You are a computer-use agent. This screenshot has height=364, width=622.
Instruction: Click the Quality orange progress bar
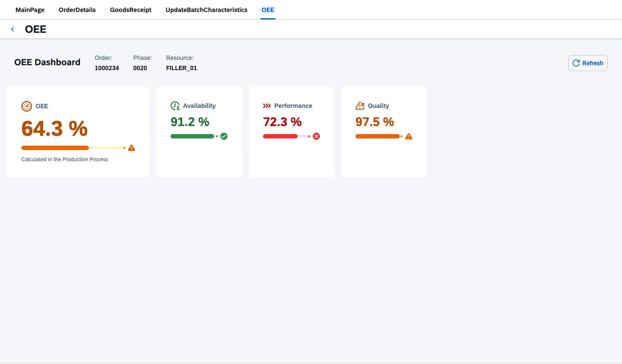[x=379, y=136]
